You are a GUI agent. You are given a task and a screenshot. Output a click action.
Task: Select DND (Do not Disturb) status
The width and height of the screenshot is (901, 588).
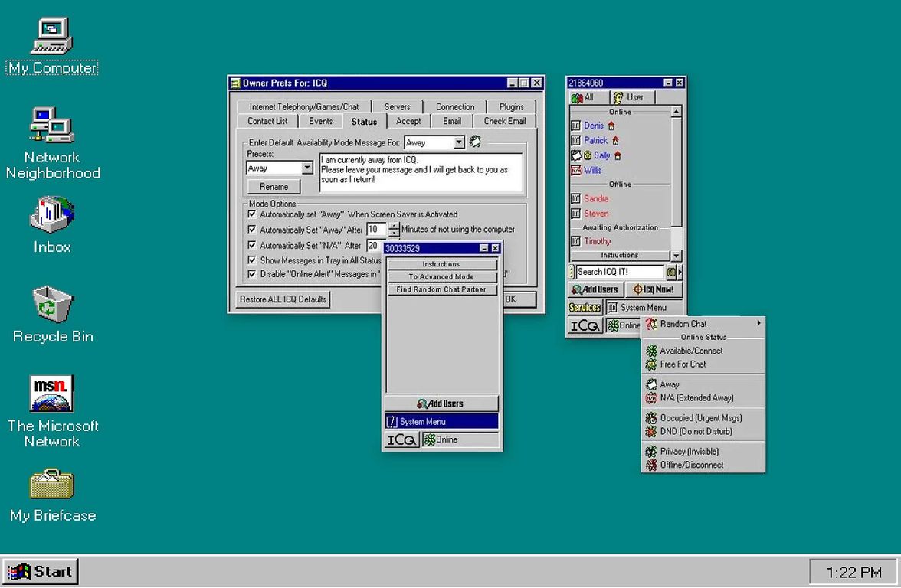(696, 431)
